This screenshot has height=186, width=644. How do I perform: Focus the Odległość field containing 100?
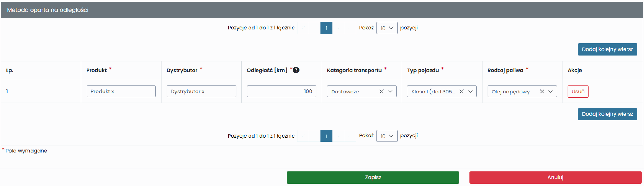282,91
